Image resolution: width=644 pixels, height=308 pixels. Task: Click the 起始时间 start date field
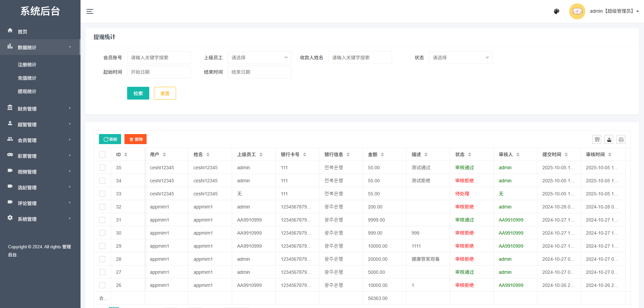coord(159,72)
